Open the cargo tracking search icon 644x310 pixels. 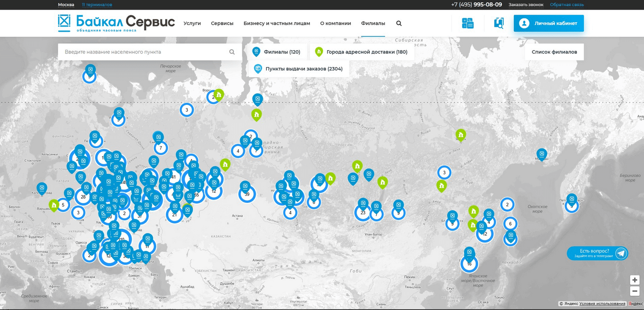(499, 23)
